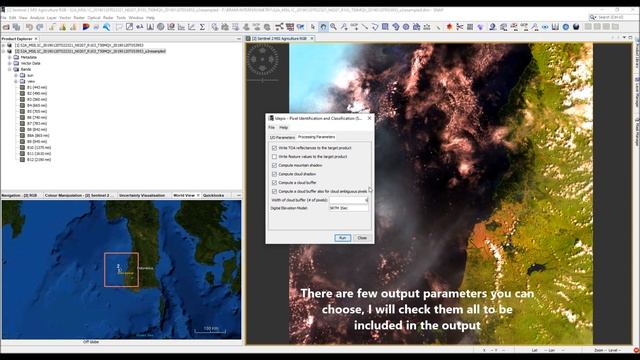Select the arrow Selection tool
The height and width of the screenshot is (360, 640).
[313, 27]
